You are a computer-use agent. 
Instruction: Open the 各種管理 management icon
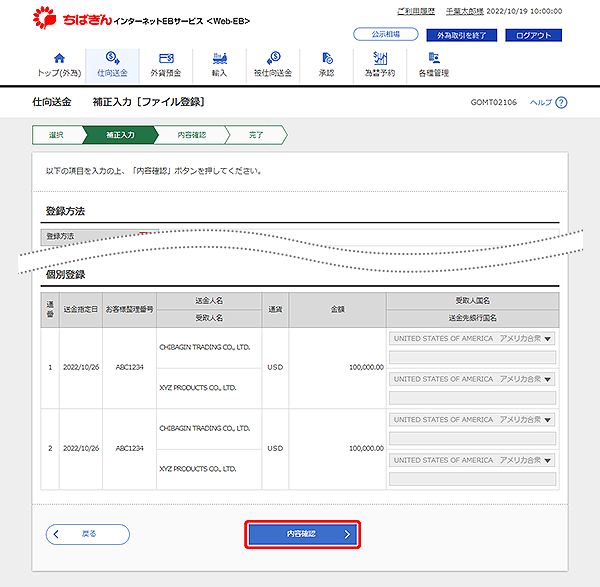(434, 58)
